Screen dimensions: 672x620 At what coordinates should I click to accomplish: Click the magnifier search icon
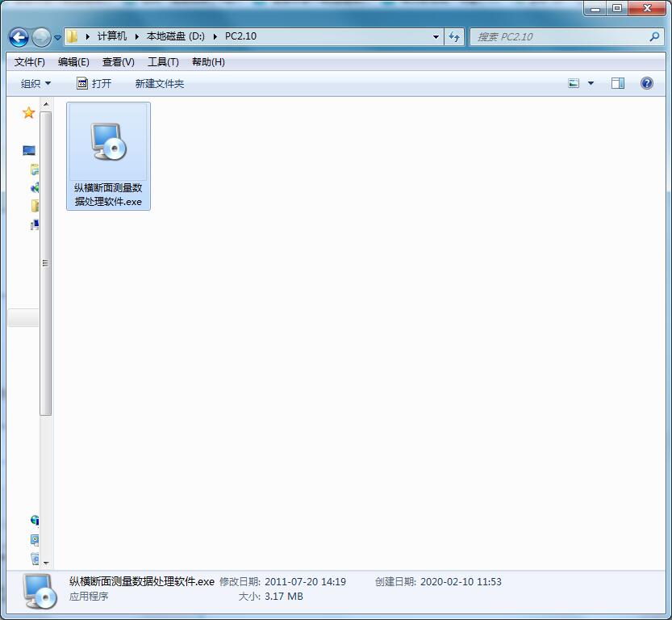click(x=654, y=37)
